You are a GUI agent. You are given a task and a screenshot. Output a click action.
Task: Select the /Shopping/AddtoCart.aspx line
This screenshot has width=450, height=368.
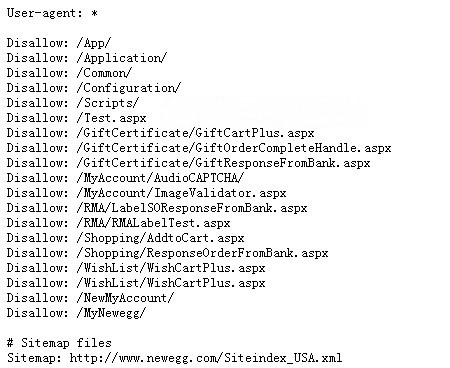(x=125, y=238)
